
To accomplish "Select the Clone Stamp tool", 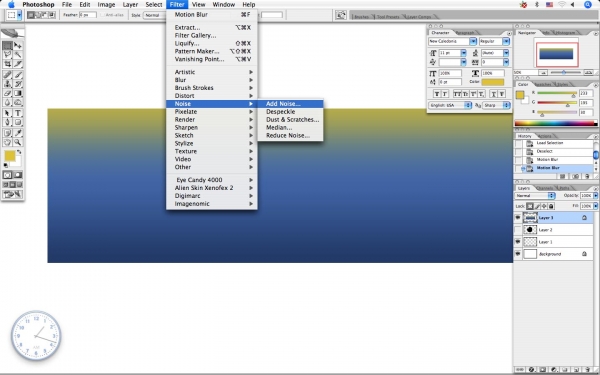I will coord(7,84).
